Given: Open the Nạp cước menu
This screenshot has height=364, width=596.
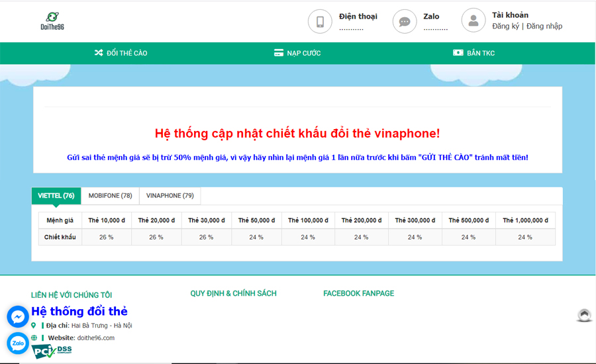Looking at the screenshot, I should (297, 53).
